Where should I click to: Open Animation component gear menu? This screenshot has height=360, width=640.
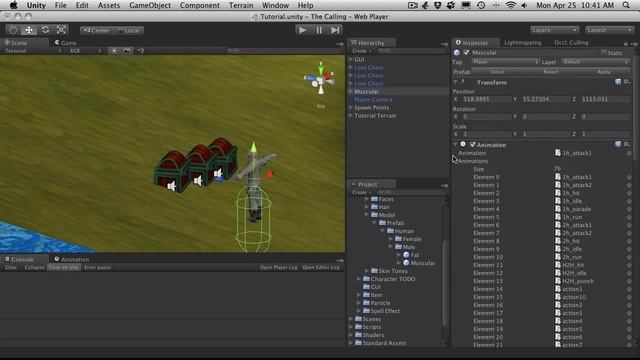627,144
